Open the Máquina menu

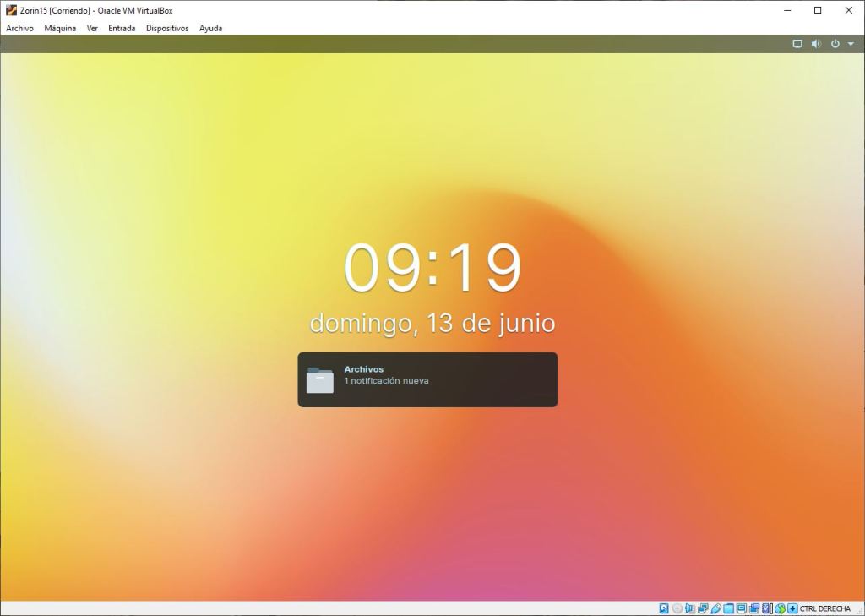click(60, 28)
